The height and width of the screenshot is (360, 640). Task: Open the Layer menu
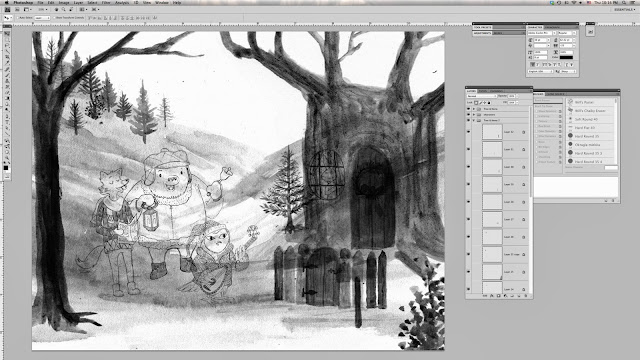78,2
